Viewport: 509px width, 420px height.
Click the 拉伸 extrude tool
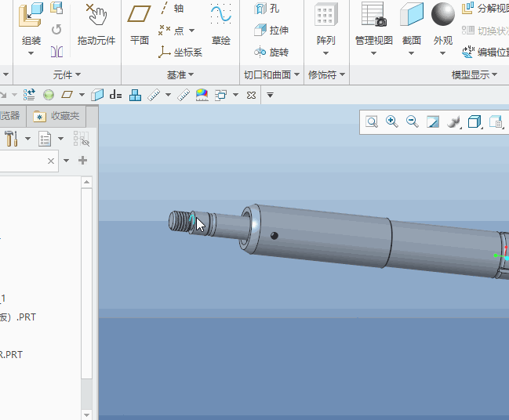point(271,30)
